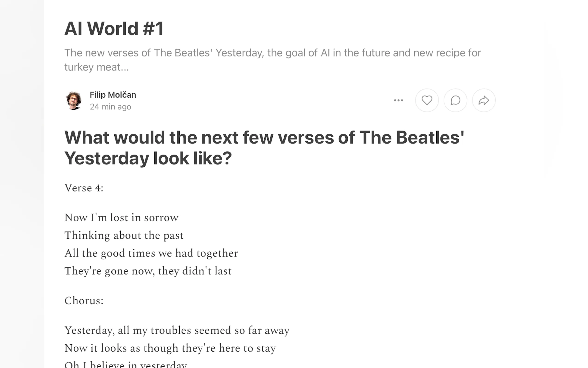The image size is (588, 368).
Task: Share the post using the arrow icon
Action: (483, 100)
